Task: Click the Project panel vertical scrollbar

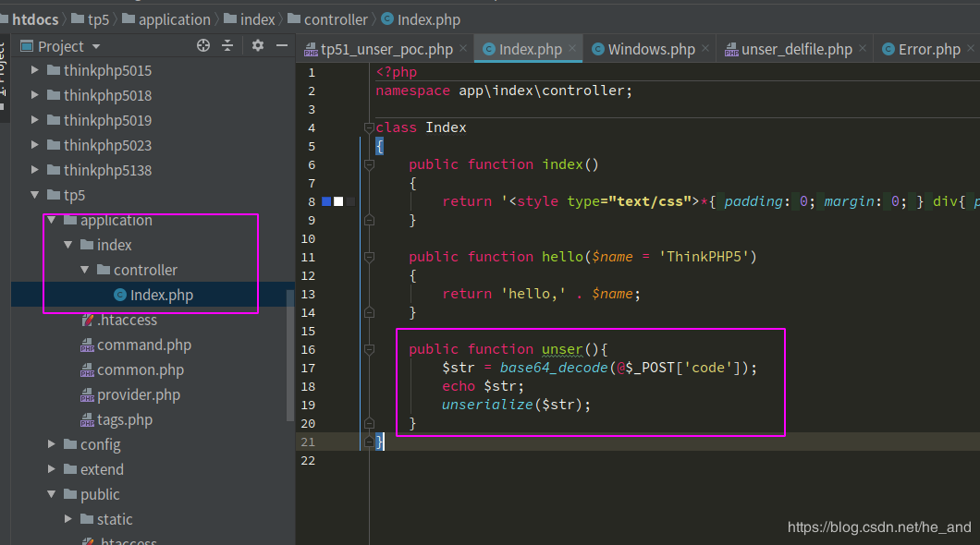Action: tap(290, 356)
